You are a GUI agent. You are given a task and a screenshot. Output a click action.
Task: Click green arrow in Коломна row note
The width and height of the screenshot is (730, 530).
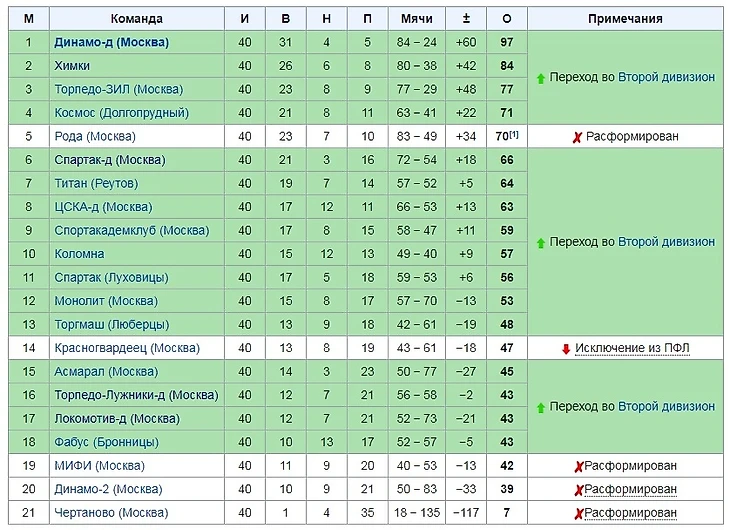(x=541, y=242)
